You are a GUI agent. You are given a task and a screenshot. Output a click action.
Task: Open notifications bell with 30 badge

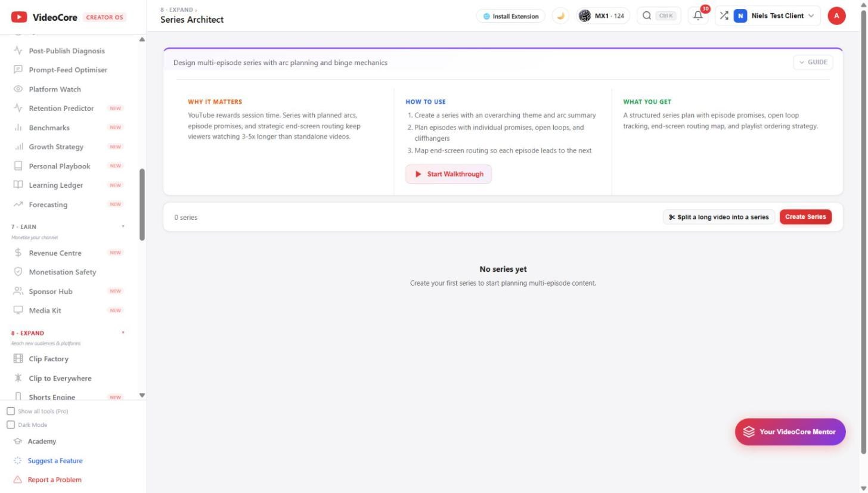point(698,16)
